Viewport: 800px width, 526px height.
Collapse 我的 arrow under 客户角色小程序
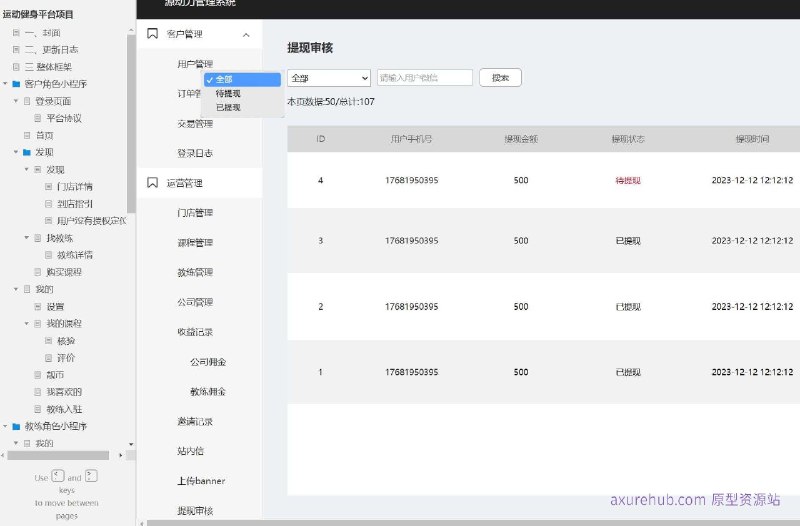click(x=16, y=289)
